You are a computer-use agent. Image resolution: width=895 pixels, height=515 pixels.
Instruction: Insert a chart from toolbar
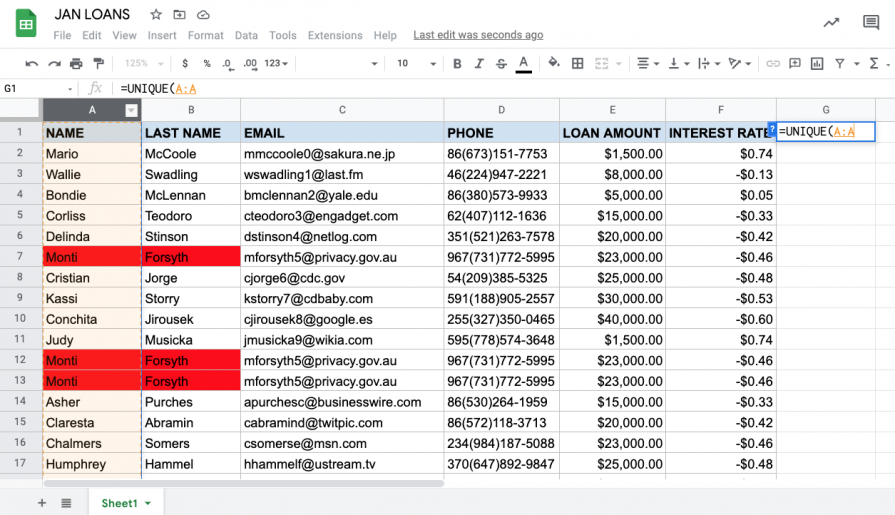click(x=817, y=63)
